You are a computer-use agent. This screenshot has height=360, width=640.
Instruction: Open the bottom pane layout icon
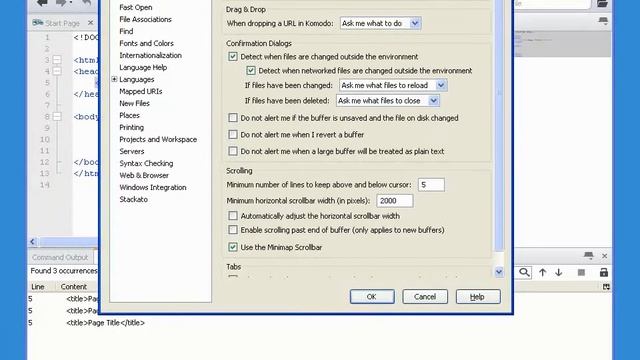click(x=588, y=256)
